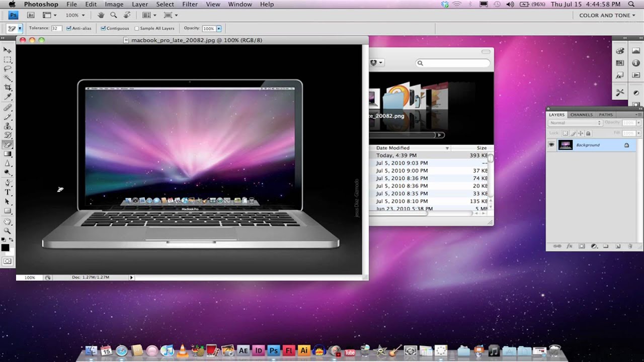Select the Gradient tool
The width and height of the screenshot is (644, 362).
point(8,154)
